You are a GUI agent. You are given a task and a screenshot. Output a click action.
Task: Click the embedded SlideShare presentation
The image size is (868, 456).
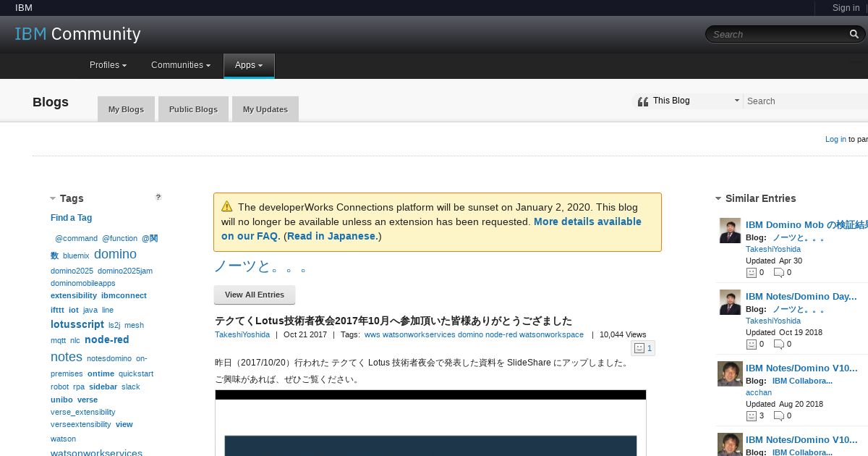[430, 423]
